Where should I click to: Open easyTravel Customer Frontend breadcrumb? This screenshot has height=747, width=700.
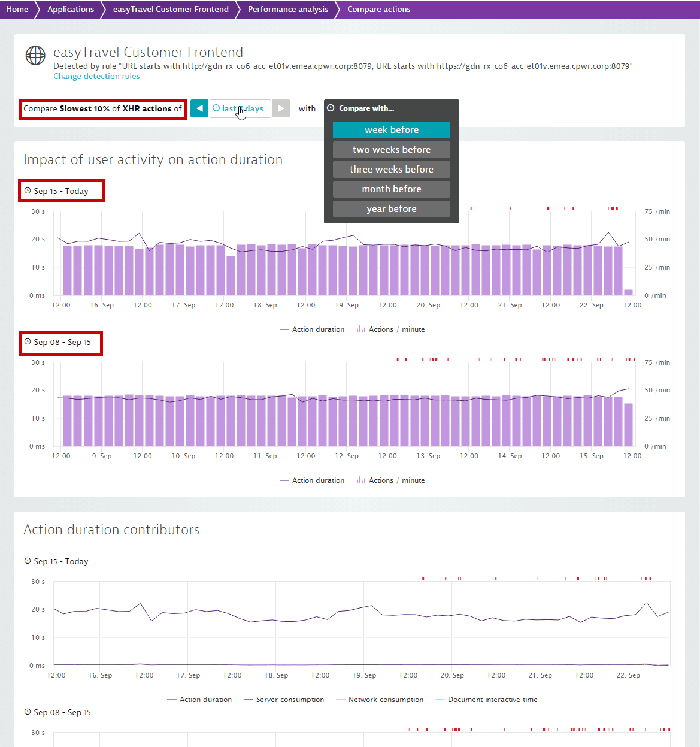171,9
